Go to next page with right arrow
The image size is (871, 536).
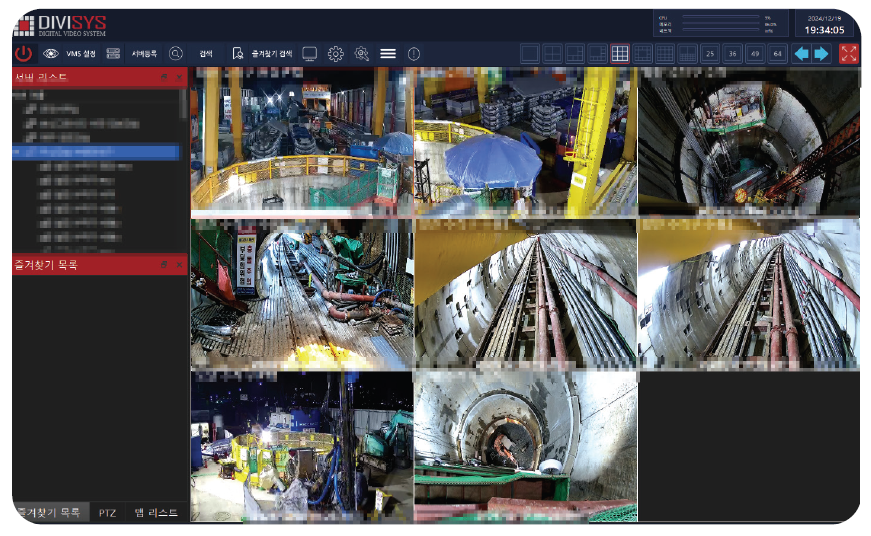point(822,54)
